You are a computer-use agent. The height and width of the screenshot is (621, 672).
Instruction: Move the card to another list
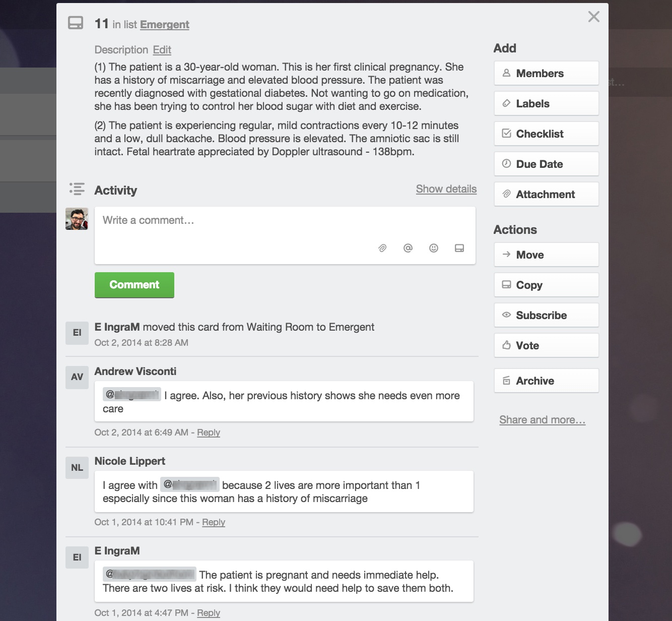point(546,255)
